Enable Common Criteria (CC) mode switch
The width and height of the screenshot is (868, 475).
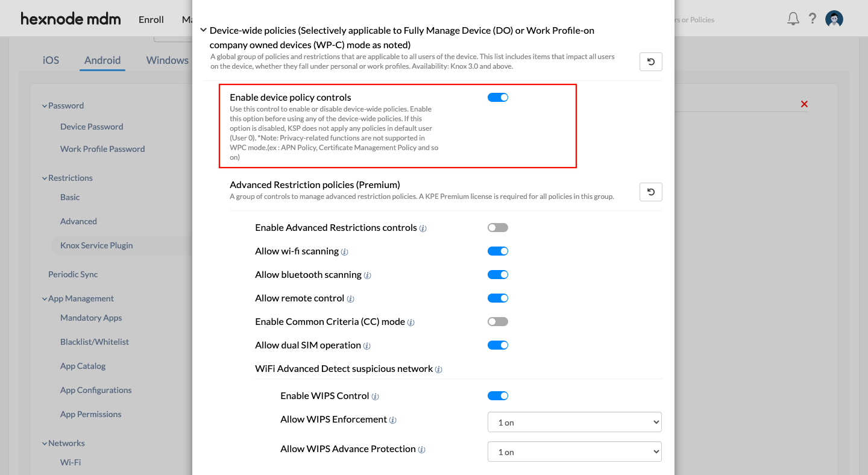click(x=498, y=321)
